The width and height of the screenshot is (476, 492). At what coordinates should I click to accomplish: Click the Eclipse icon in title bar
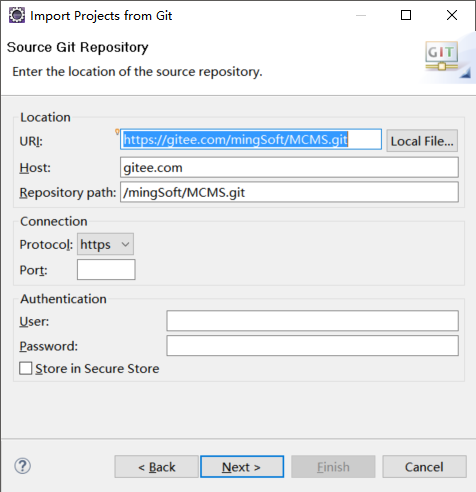point(17,15)
